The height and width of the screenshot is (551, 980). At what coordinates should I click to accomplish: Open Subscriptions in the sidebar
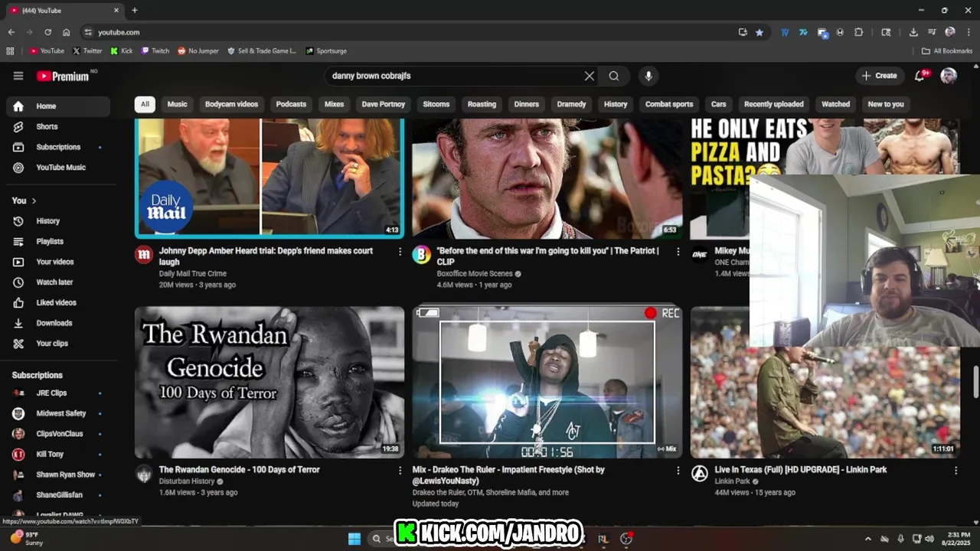click(x=58, y=147)
